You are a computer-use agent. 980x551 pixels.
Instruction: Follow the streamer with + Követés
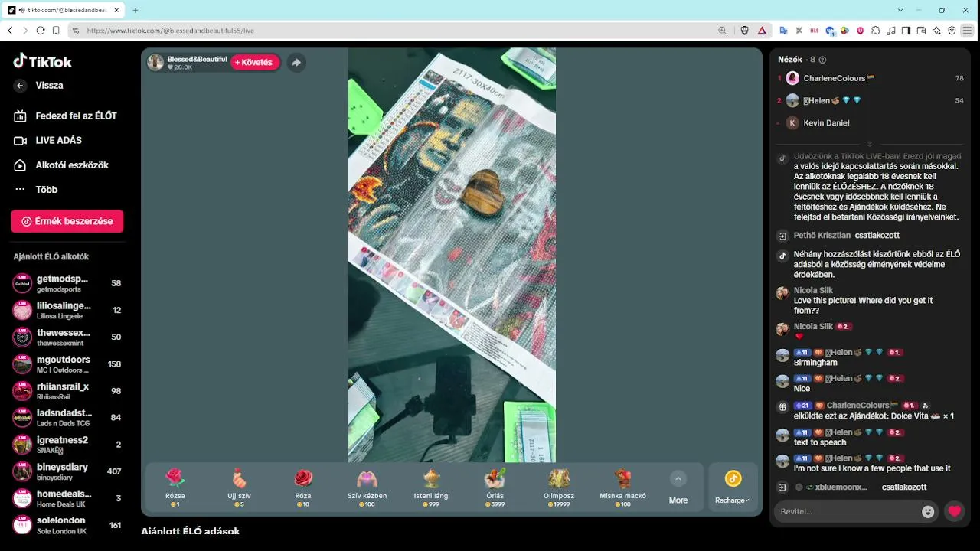click(254, 63)
